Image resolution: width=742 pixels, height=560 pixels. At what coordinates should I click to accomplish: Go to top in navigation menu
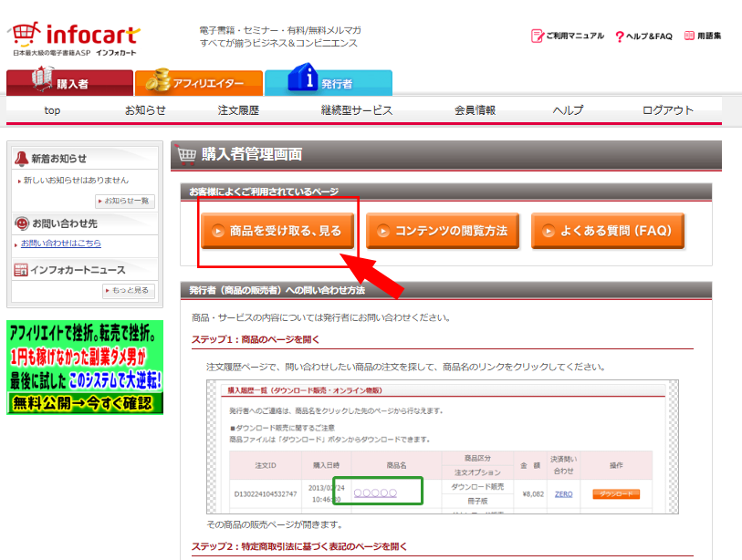52,110
